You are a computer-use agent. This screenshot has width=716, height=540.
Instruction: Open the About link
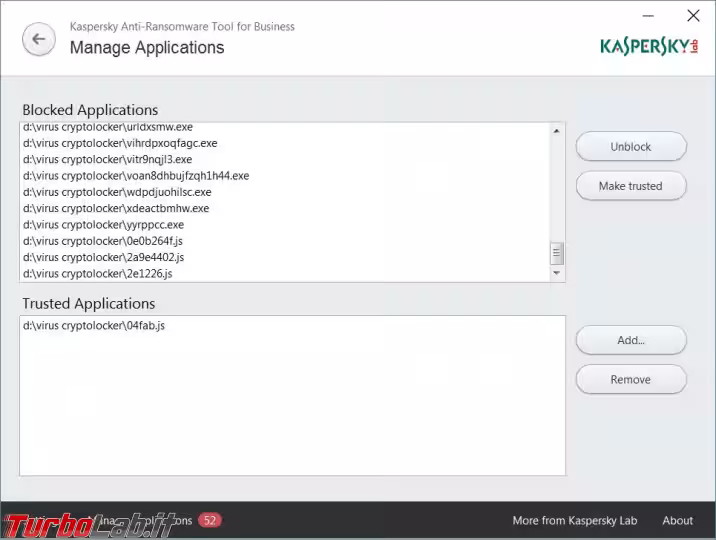(x=678, y=520)
